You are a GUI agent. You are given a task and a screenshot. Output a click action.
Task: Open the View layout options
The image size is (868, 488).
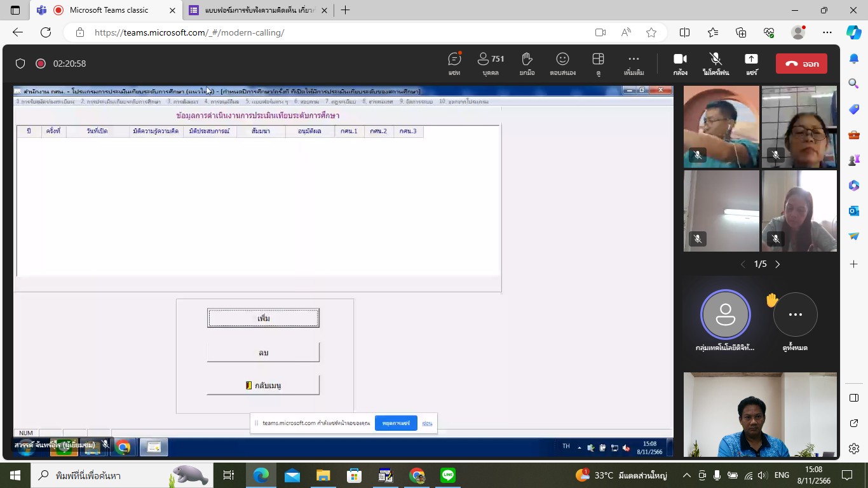coord(598,64)
